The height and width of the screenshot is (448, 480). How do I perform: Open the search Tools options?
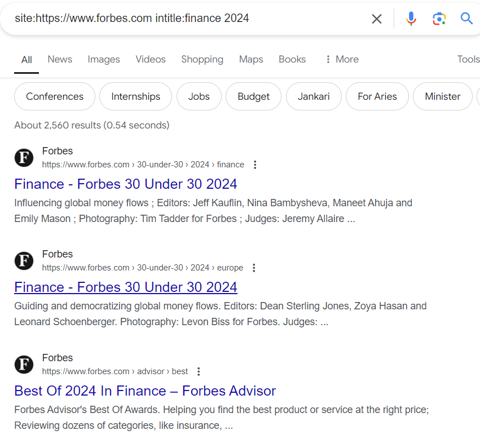(468, 59)
